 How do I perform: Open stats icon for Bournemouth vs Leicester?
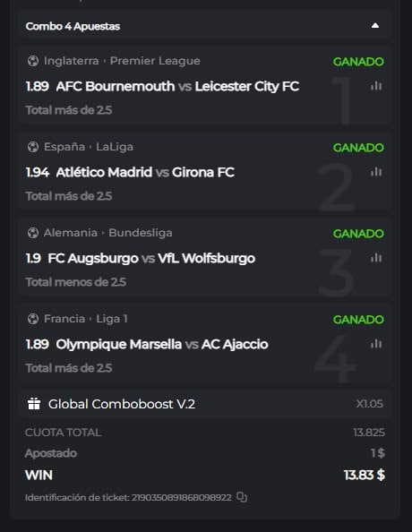(x=376, y=86)
